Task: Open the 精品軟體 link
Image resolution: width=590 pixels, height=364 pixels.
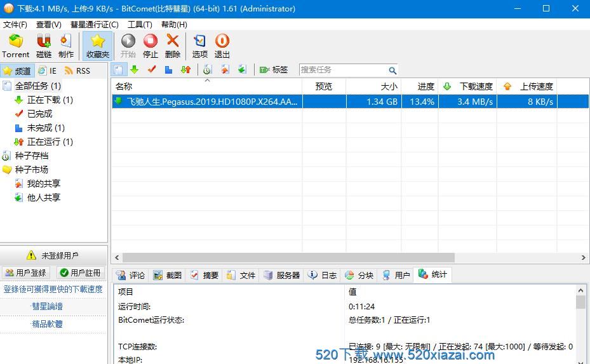Action: pyautogui.click(x=47, y=324)
